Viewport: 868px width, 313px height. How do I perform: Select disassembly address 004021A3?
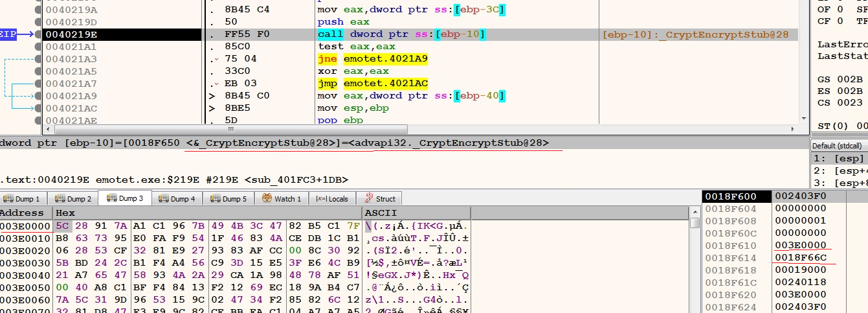(x=71, y=59)
